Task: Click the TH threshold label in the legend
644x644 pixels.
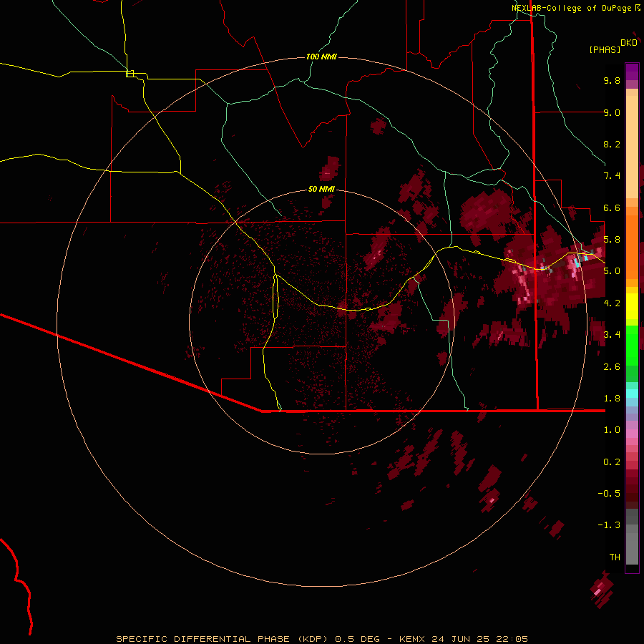Action: tap(615, 557)
